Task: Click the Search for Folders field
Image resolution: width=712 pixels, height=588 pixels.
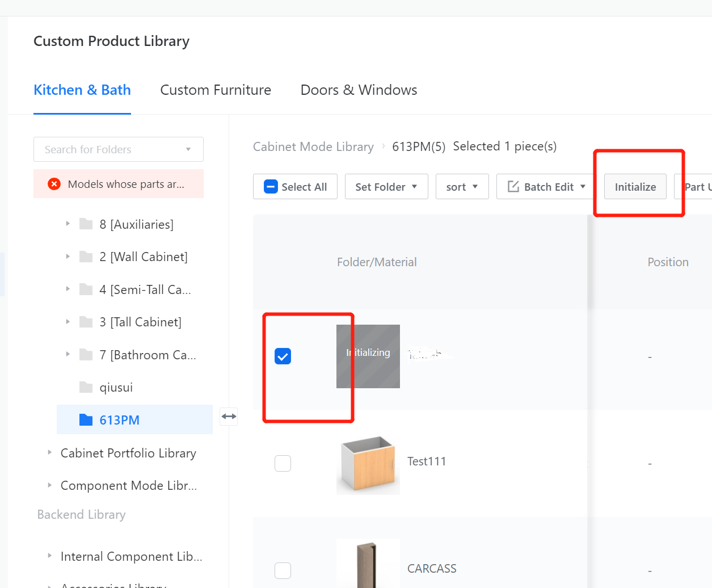Action: point(113,149)
